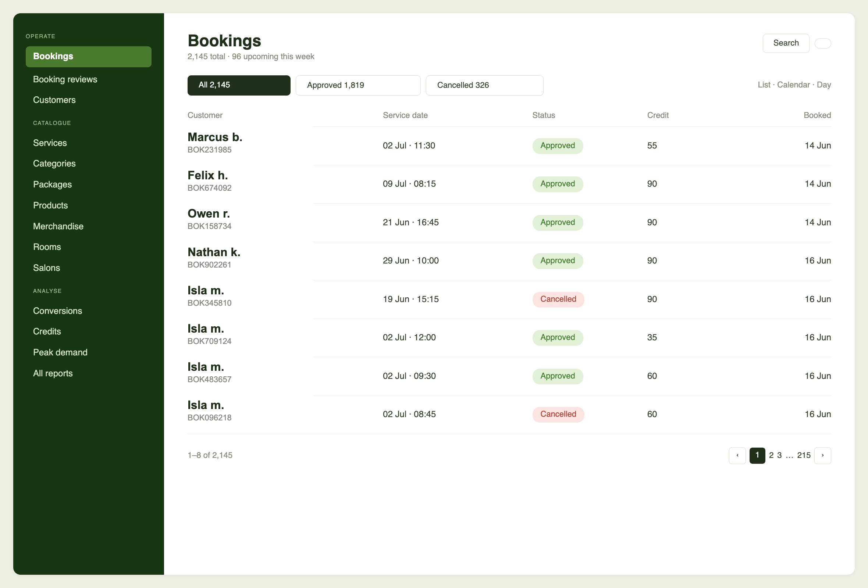Click Approved badge for Nathan k.
Image resolution: width=868 pixels, height=588 pixels.
pyautogui.click(x=558, y=261)
